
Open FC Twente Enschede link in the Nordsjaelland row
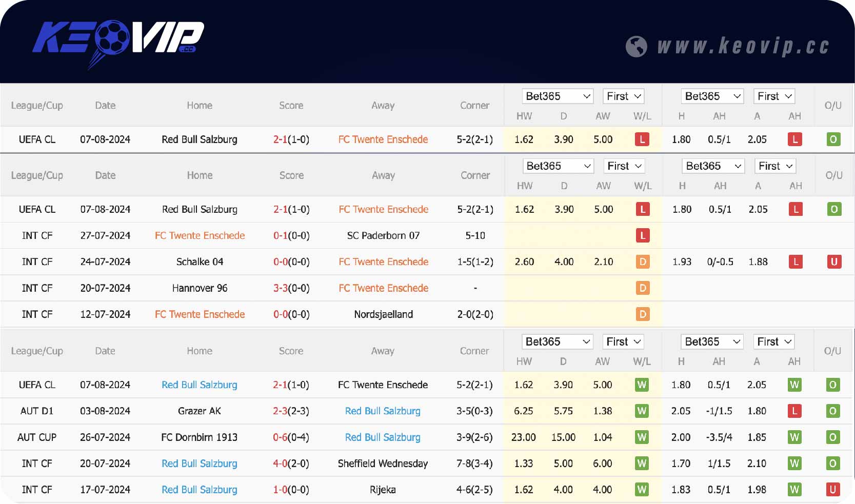[x=200, y=314]
